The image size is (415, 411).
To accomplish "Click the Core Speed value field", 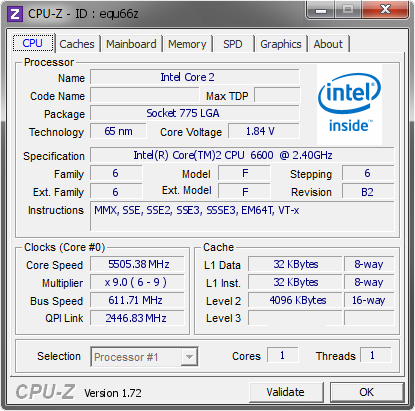I will click(137, 264).
